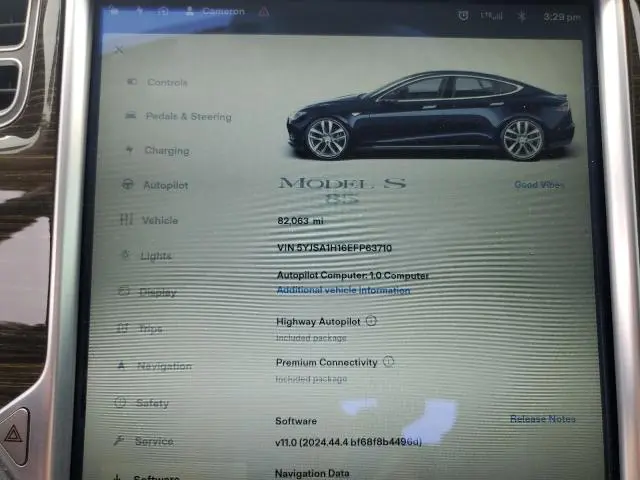Tap the Autopilot Computer: 1.0 Computer line
Image resolution: width=640 pixels, height=480 pixels.
pyautogui.click(x=353, y=276)
